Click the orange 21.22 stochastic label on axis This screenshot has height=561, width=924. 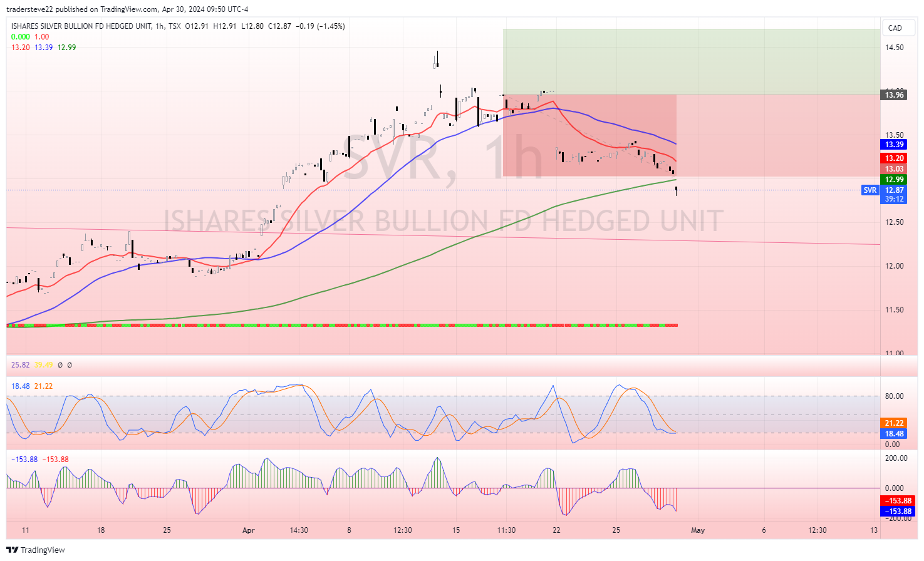tap(894, 423)
